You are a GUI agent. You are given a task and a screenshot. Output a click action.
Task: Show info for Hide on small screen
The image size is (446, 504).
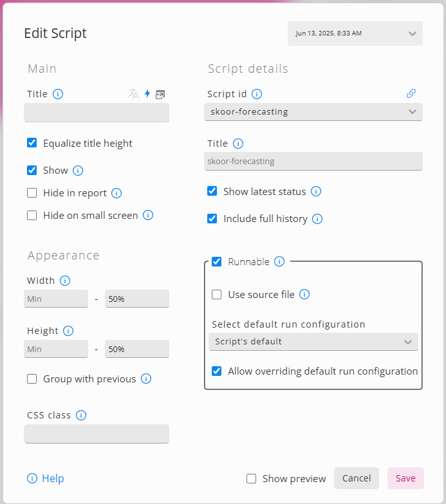coord(148,216)
